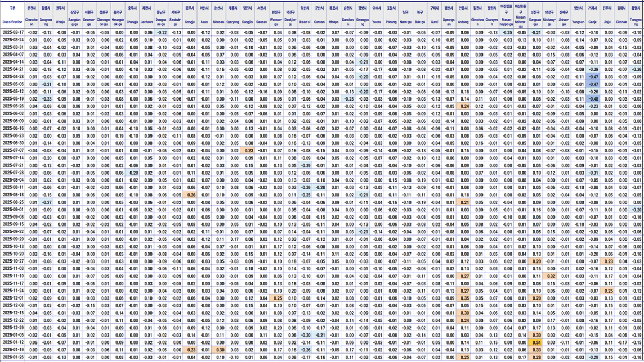Select the 0.23 Jinju value on 2025-10-27
Viewport: 644px width, 362px height.
point(607,261)
